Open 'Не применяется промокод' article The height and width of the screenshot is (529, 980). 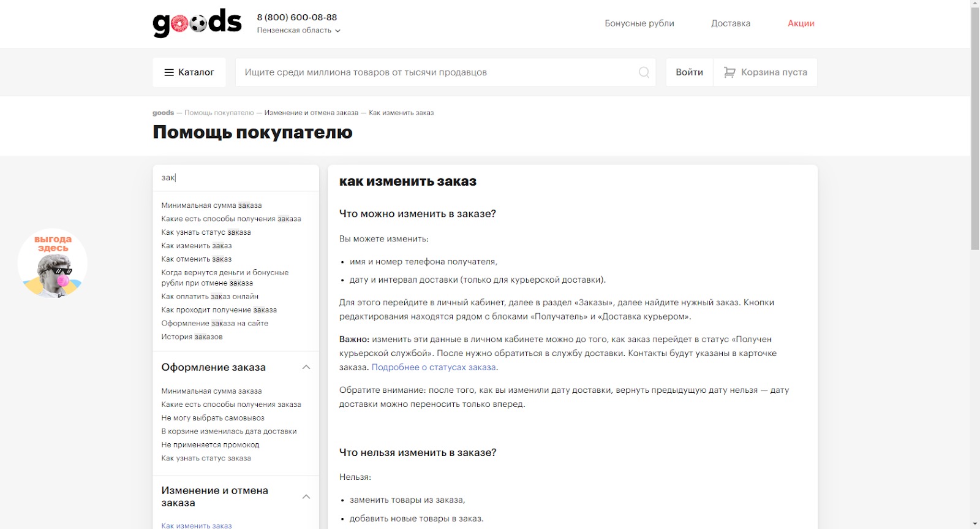[210, 445]
